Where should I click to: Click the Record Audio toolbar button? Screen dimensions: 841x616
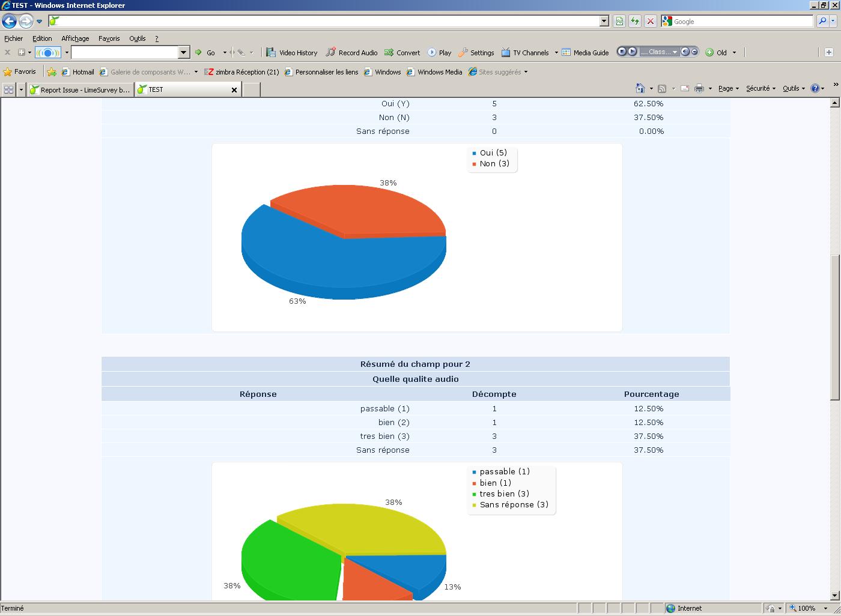351,53
